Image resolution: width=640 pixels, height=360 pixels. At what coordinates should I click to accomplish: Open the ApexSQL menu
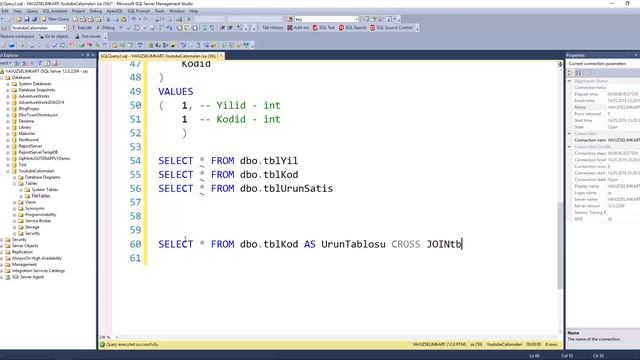coord(114,11)
